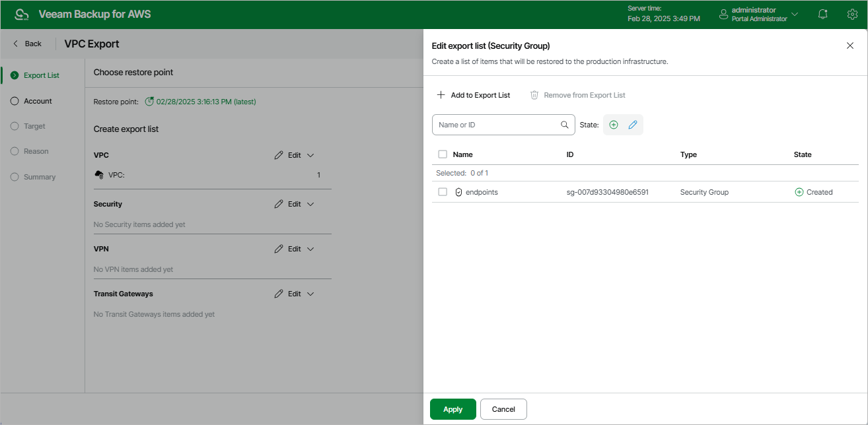Screen dimensions: 868x425
Task: Open the Export List wizard step
Action: [x=41, y=75]
